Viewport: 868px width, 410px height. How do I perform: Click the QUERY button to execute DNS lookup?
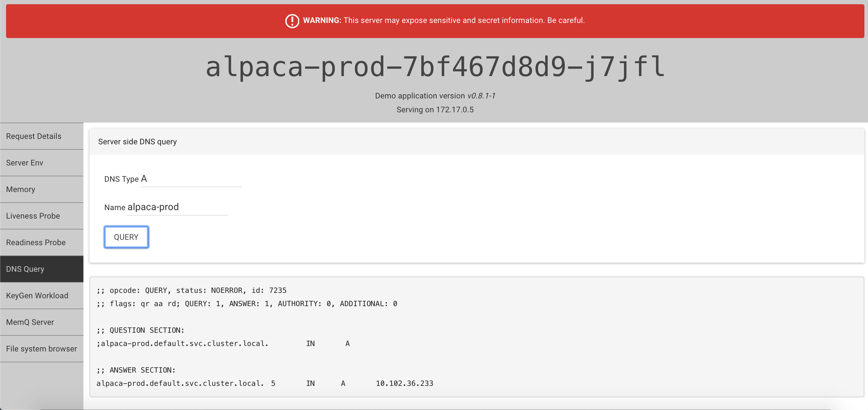[x=126, y=237]
